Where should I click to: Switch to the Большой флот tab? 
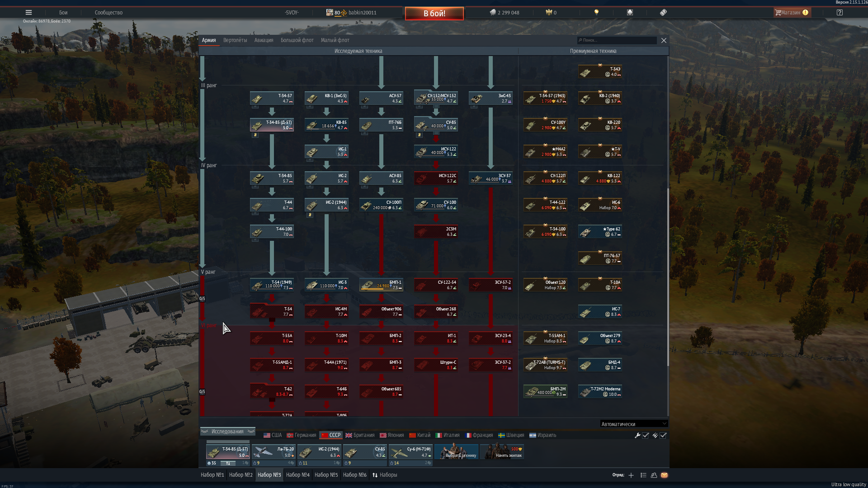(x=297, y=40)
